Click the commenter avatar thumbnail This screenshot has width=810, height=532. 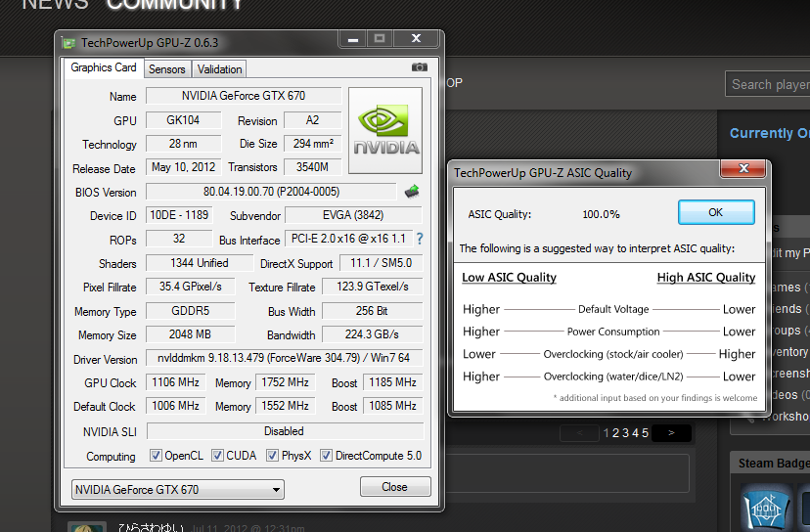click(86, 528)
